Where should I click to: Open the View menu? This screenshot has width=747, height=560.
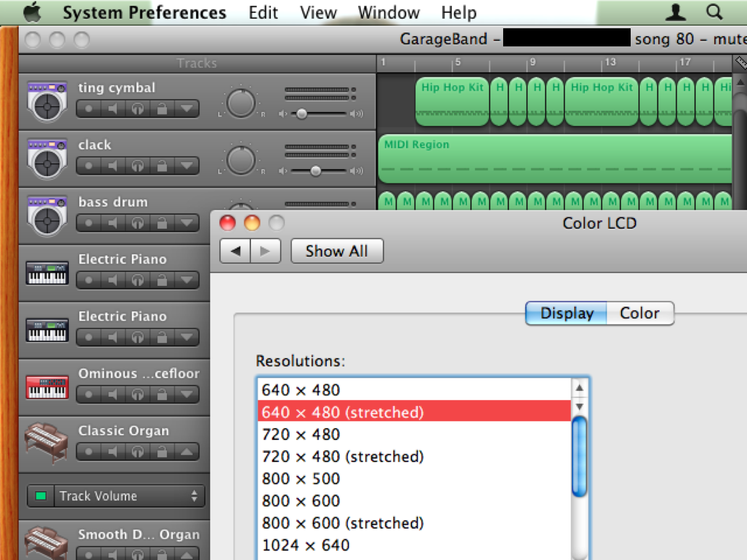point(318,12)
